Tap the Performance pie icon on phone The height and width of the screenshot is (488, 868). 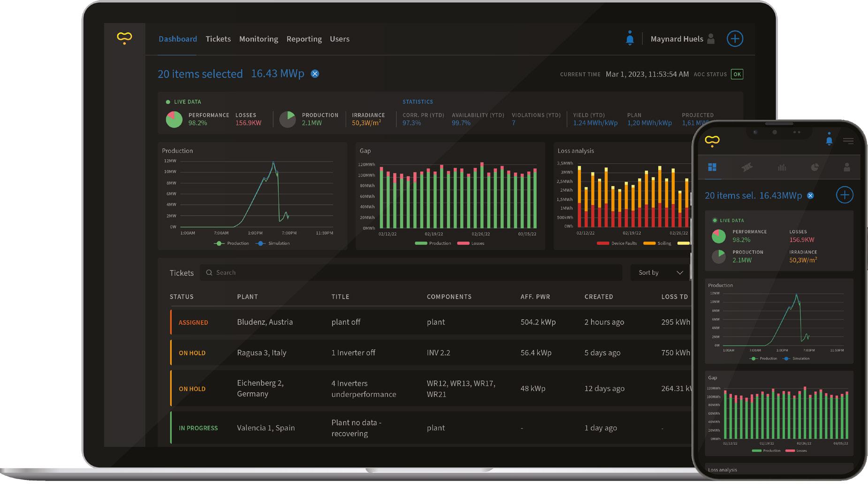(719, 236)
